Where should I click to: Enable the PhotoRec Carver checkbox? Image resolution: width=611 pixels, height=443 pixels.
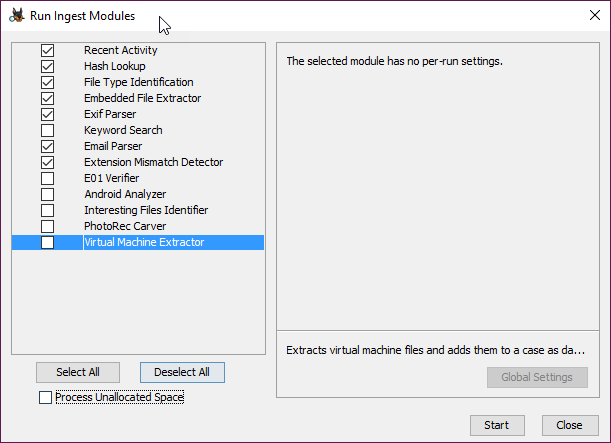tap(48, 226)
